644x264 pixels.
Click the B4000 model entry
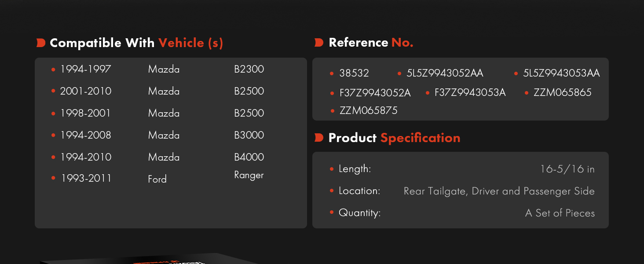point(249,157)
